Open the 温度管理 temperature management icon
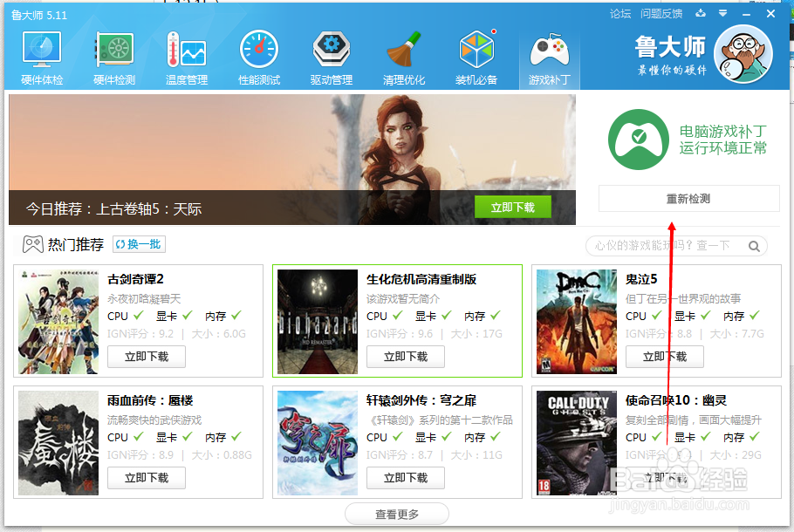This screenshot has height=532, width=794. [187, 58]
